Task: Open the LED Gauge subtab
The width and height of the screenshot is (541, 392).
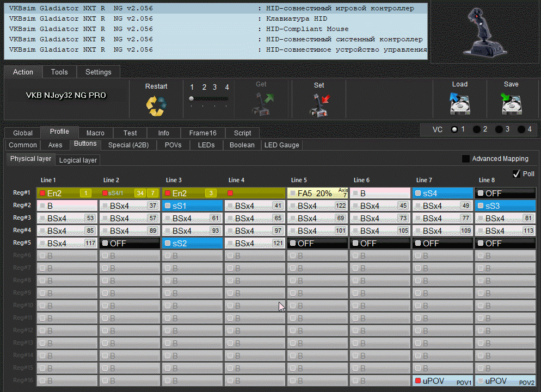Action: pyautogui.click(x=281, y=145)
